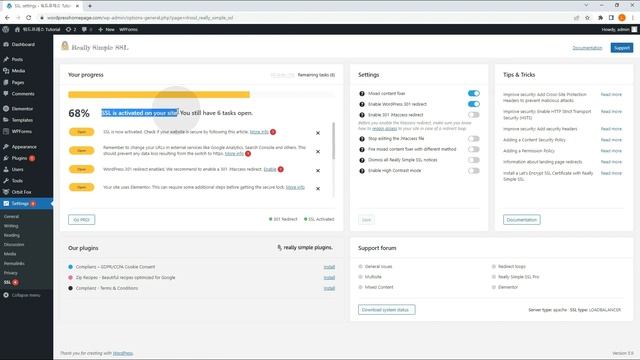Turn on Stop editing the .htaccess file
The width and height of the screenshot is (640, 360).
click(x=473, y=139)
